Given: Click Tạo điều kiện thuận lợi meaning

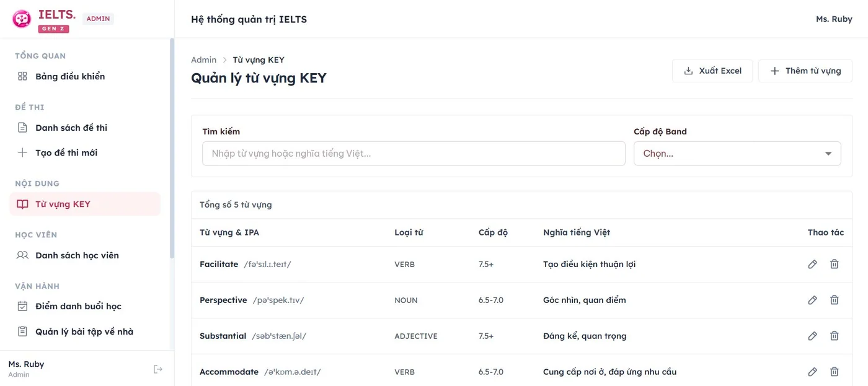Looking at the screenshot, I should [x=589, y=264].
